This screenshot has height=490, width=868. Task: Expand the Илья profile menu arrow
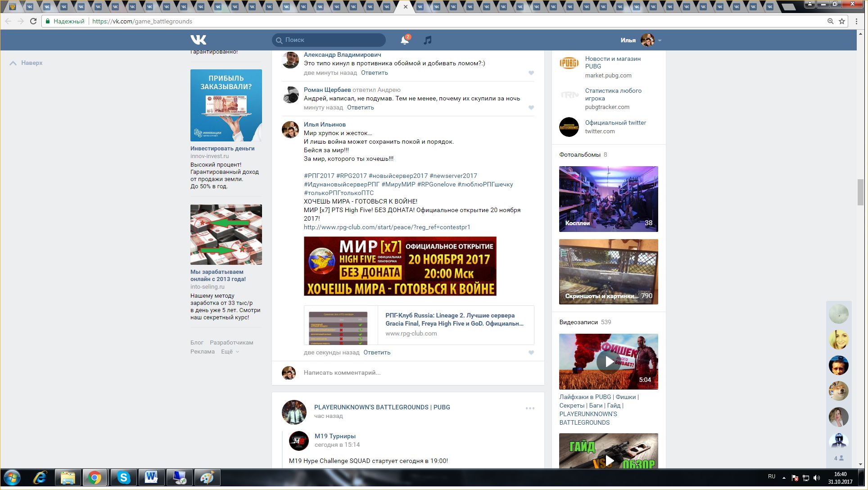pos(660,41)
